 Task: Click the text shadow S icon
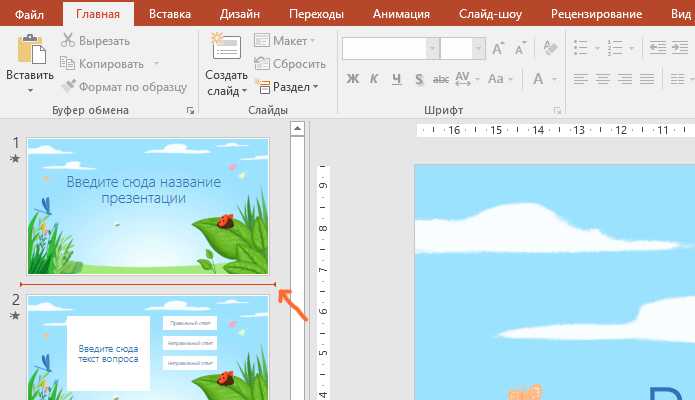(419, 79)
